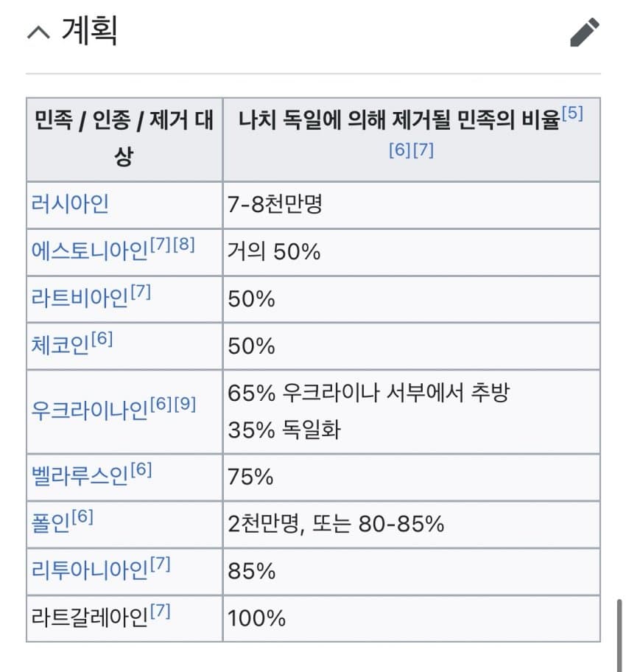Open the 리투아니아인 link
Viewport: 626px width, 672px height.
pos(90,570)
